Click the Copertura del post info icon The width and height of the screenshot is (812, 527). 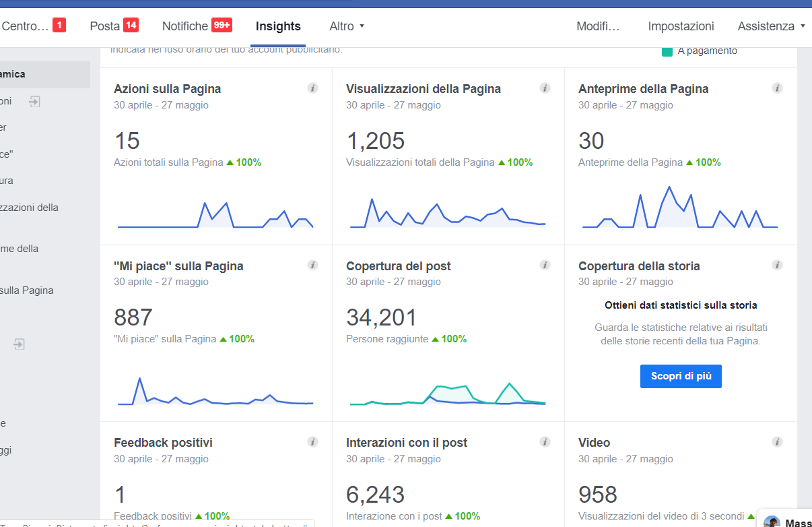pos(545,266)
